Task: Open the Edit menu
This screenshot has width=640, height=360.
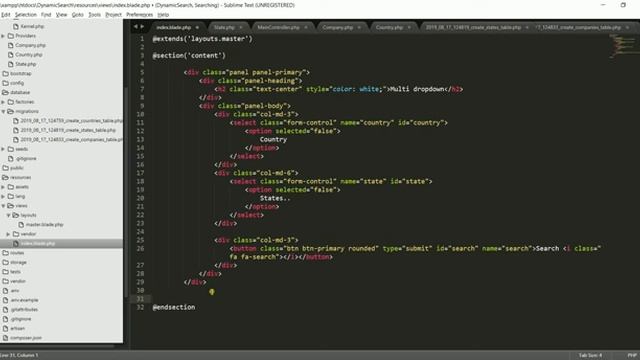Action: pos(5,15)
